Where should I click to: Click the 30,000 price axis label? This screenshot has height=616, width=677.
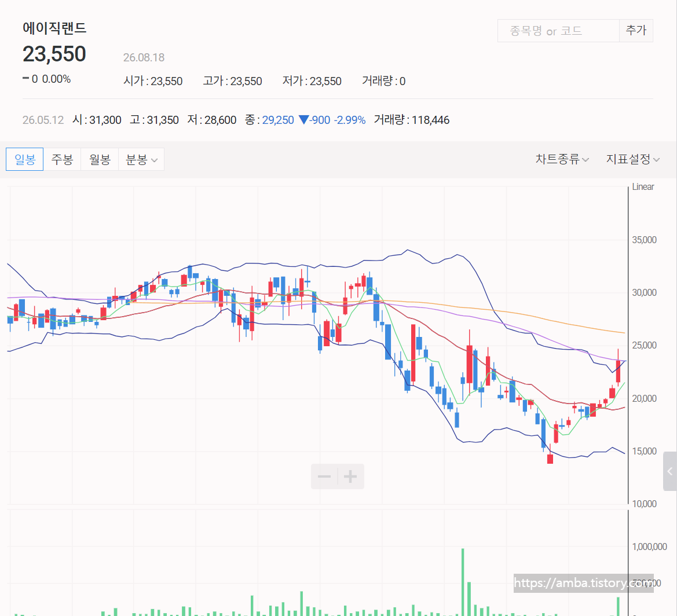[x=644, y=293]
